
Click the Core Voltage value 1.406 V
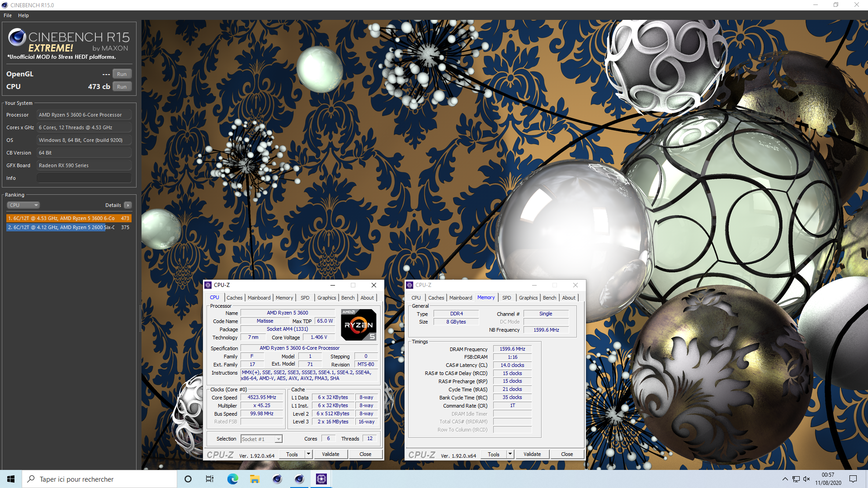pyautogui.click(x=319, y=338)
